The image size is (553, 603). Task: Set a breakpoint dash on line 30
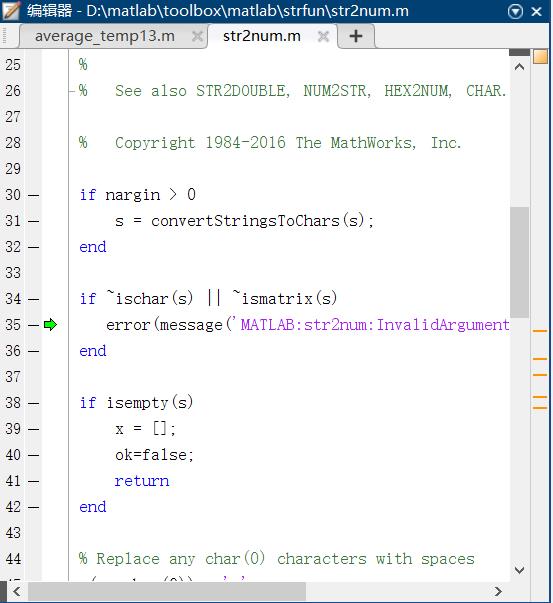pyautogui.click(x=33, y=195)
